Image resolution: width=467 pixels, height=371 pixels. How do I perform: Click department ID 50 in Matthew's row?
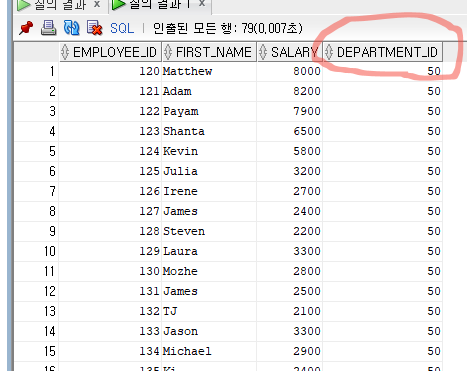tap(382, 71)
